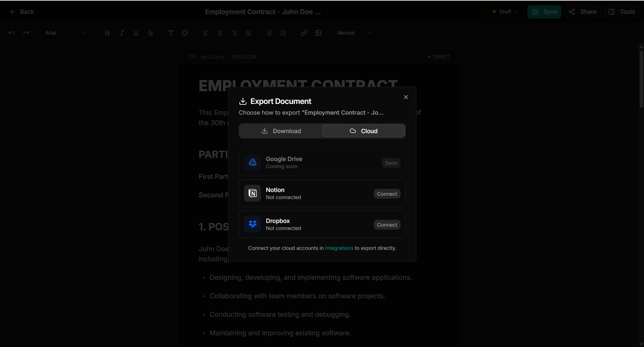This screenshot has height=347, width=644.
Task: Toggle bold formatting
Action: click(x=107, y=33)
